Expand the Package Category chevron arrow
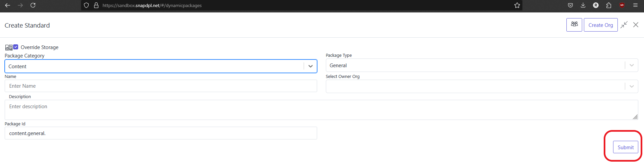Screen dimensions: 644x167 point(310,66)
